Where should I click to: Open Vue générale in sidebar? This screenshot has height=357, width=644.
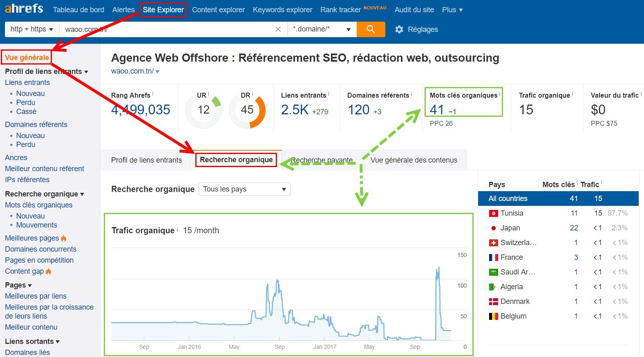click(x=27, y=58)
